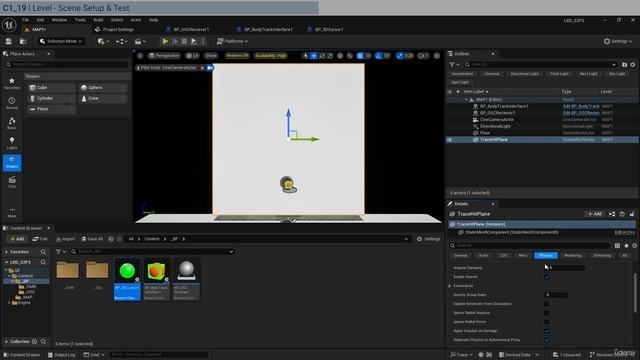Screen dimensions: 640x360
Task: Open the Perspective view mode dropdown
Action: point(164,56)
